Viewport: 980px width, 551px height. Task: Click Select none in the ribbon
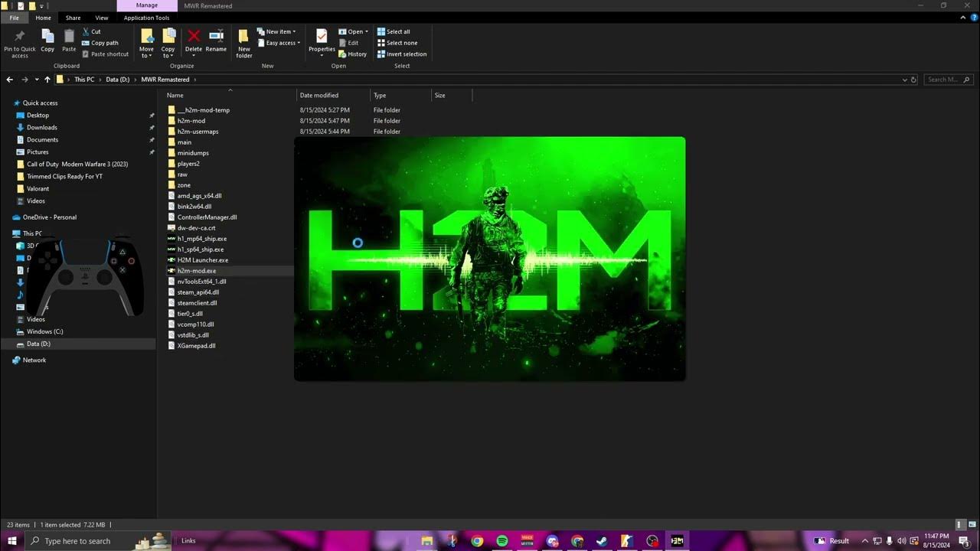click(x=397, y=43)
